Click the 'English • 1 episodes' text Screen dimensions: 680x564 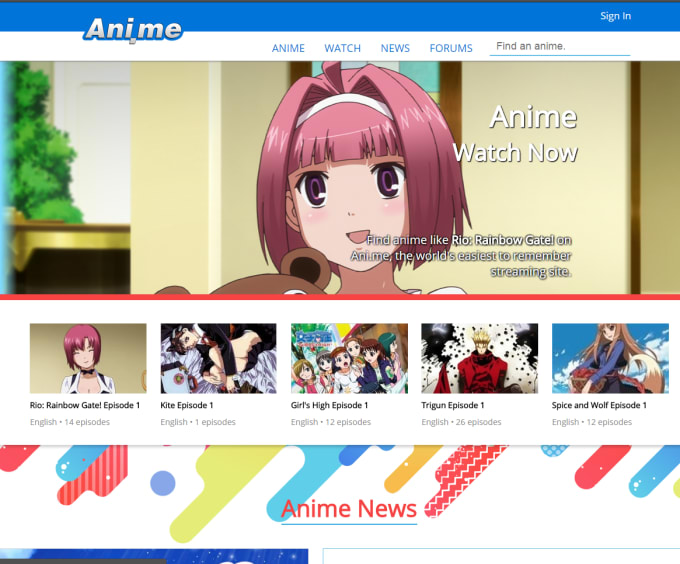tap(198, 422)
